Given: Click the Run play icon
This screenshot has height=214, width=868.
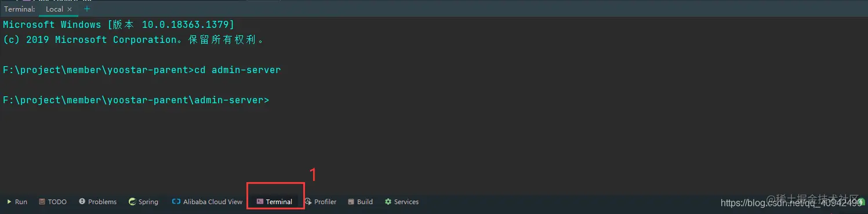Looking at the screenshot, I should tap(9, 202).
